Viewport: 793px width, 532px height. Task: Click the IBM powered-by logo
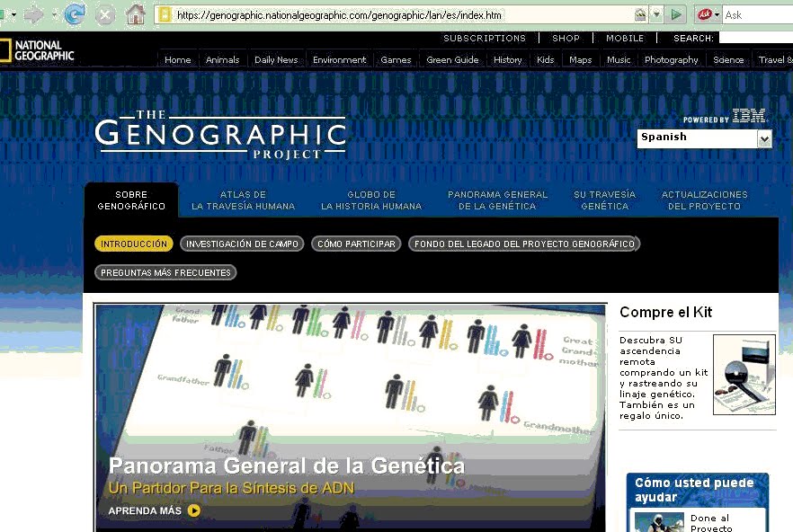pos(726,116)
